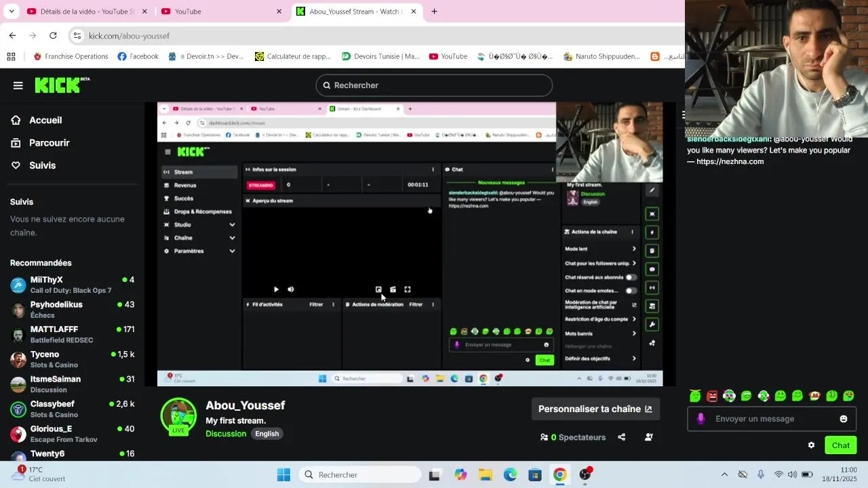
Task: Open the OBS Studio taskbar icon
Action: coord(585,474)
